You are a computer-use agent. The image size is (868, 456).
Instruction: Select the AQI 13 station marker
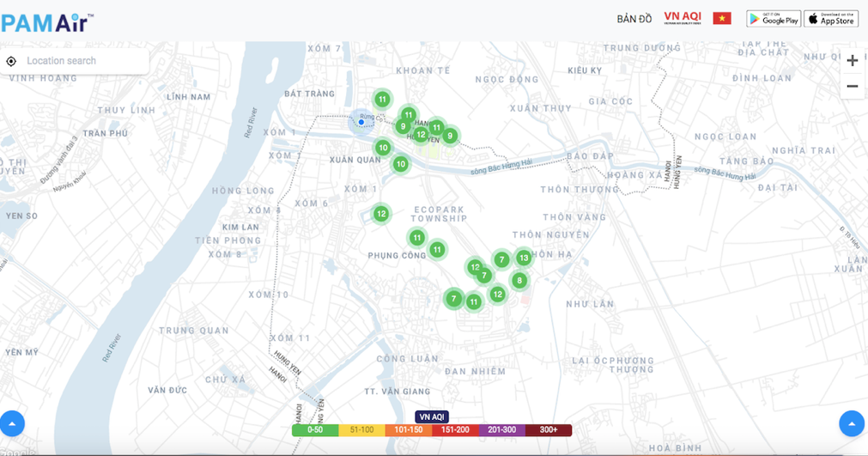(523, 258)
